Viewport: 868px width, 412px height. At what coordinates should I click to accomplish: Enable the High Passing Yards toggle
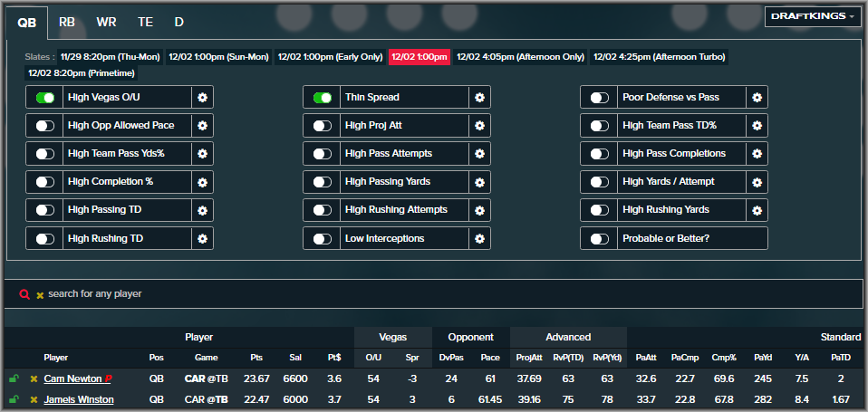pyautogui.click(x=323, y=182)
